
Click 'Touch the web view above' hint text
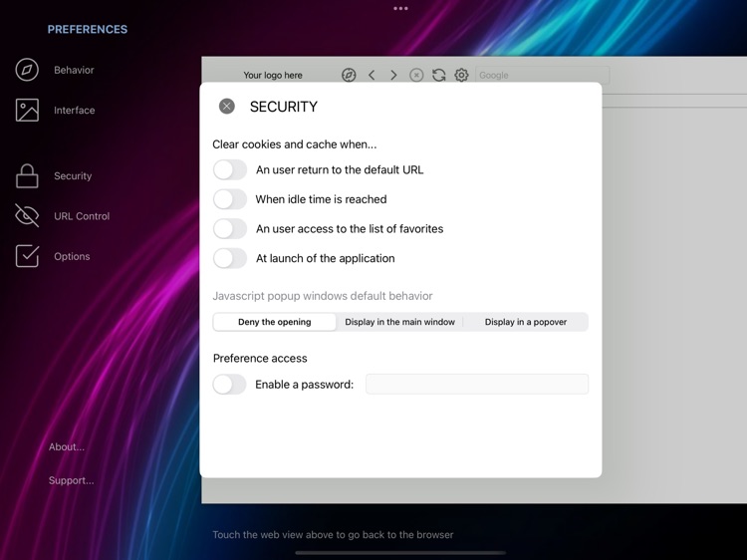pyautogui.click(x=333, y=535)
